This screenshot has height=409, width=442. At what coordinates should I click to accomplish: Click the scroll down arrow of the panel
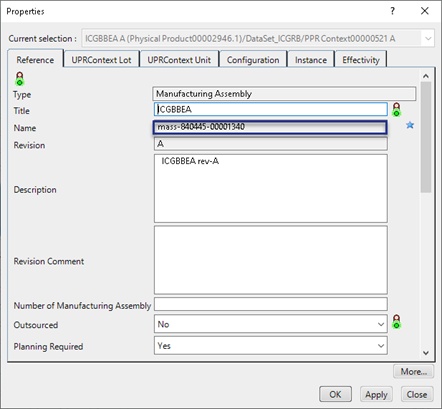pyautogui.click(x=426, y=353)
